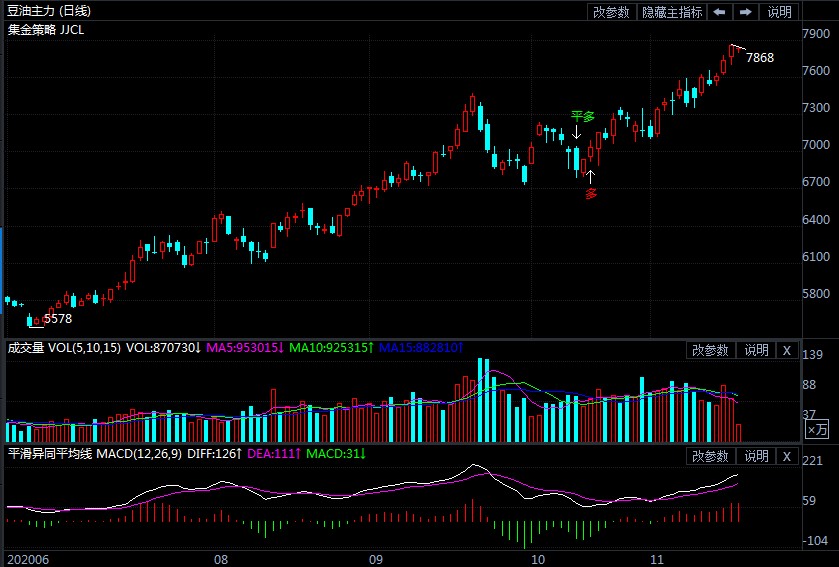Click the right arrow navigation icon
Image resolution: width=839 pixels, height=567 pixels.
[745, 12]
